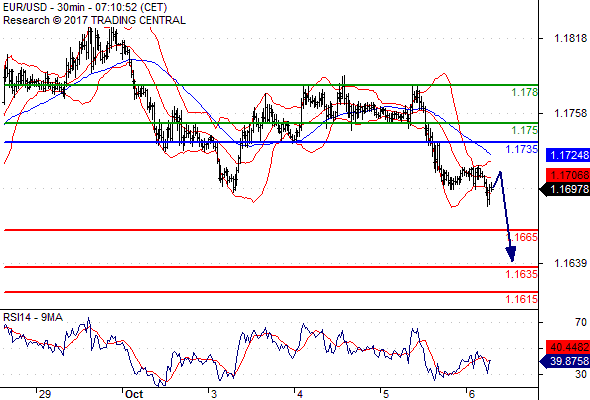Click the 5 date axis label

click(386, 394)
